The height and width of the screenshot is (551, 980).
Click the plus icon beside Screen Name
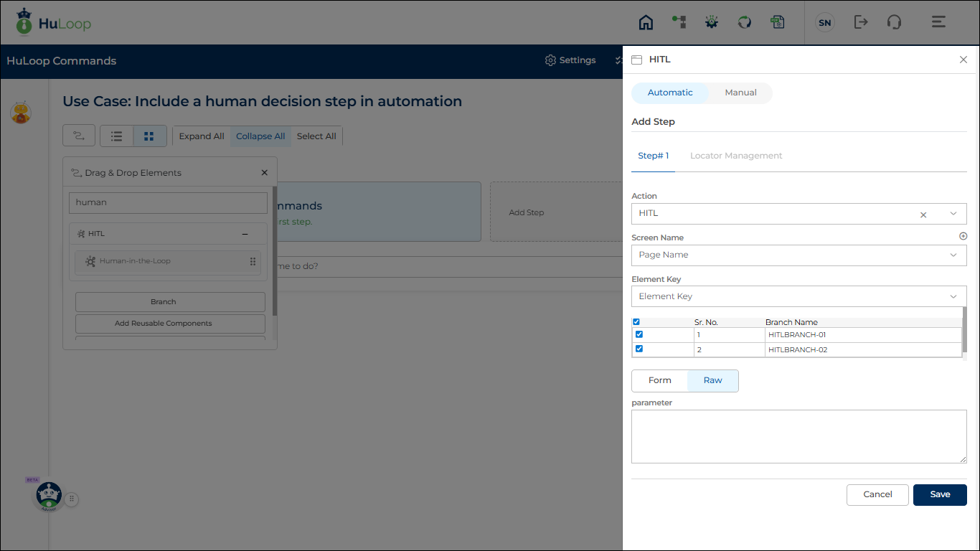point(963,236)
